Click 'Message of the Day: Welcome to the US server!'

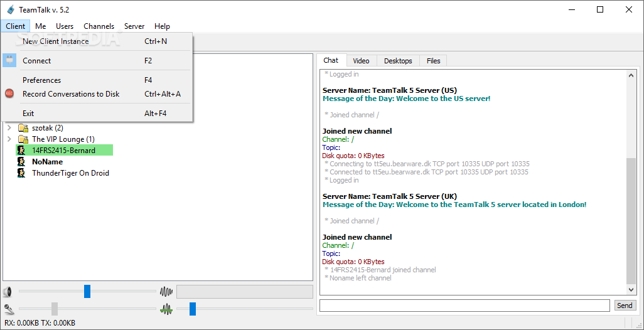pyautogui.click(x=406, y=98)
